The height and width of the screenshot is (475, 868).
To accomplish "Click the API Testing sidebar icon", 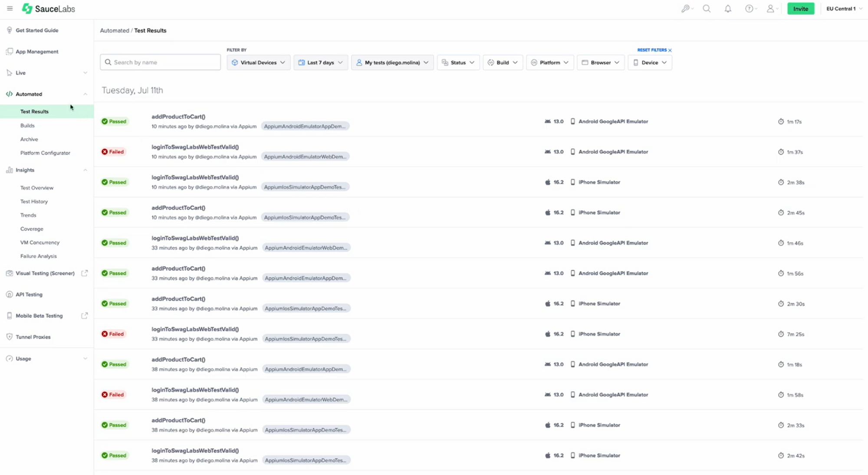I will (x=9, y=294).
